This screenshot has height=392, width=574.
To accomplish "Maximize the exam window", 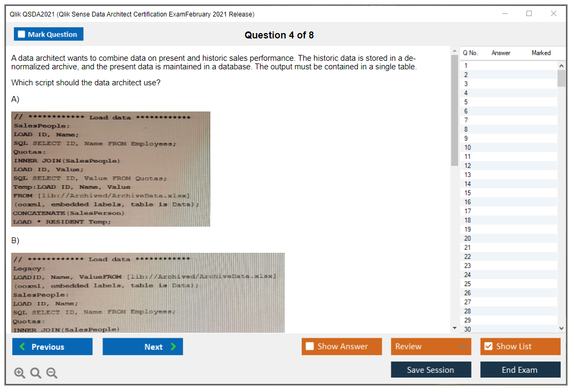I will click(x=529, y=14).
